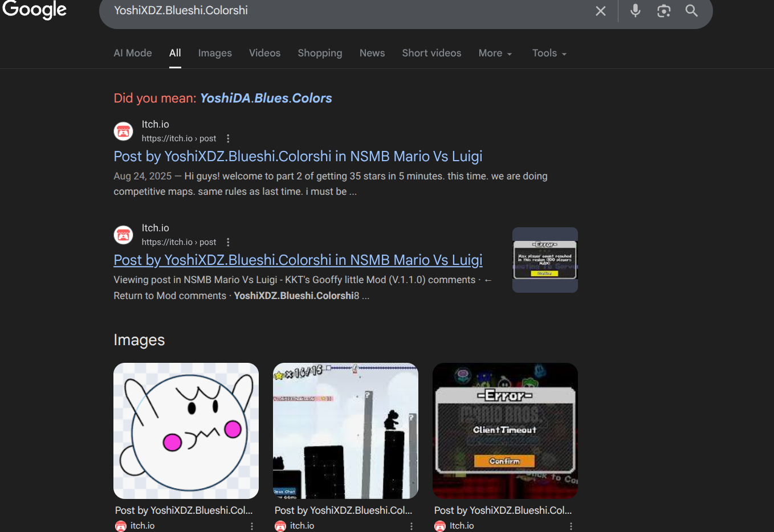Open the Videos tab
Viewport: 774px width, 532px height.
[264, 53]
